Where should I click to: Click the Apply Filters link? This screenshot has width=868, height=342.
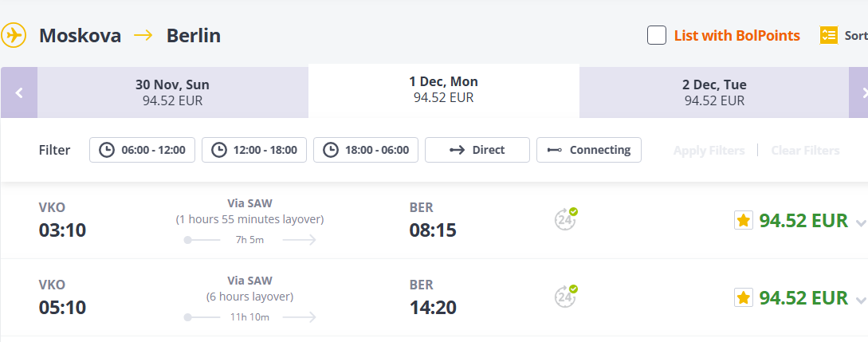tap(709, 151)
